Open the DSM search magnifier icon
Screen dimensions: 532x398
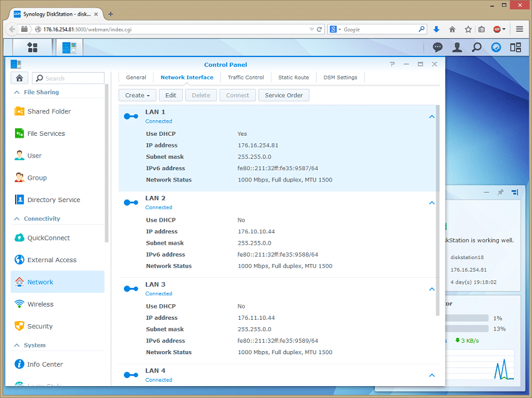(476, 47)
